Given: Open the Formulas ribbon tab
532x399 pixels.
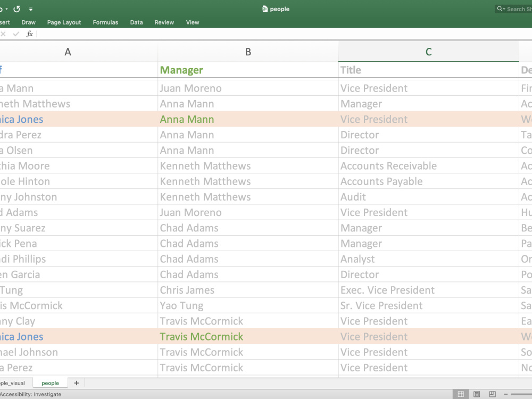Looking at the screenshot, I should 105,22.
